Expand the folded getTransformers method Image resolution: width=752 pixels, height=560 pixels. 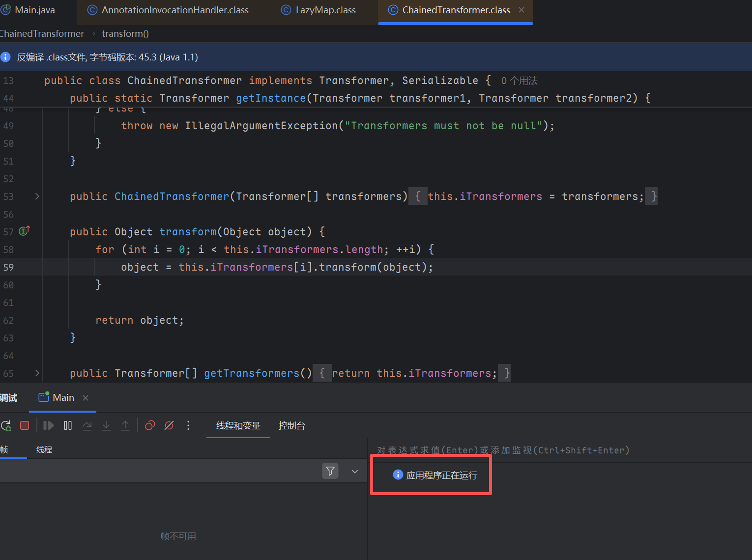(37, 373)
